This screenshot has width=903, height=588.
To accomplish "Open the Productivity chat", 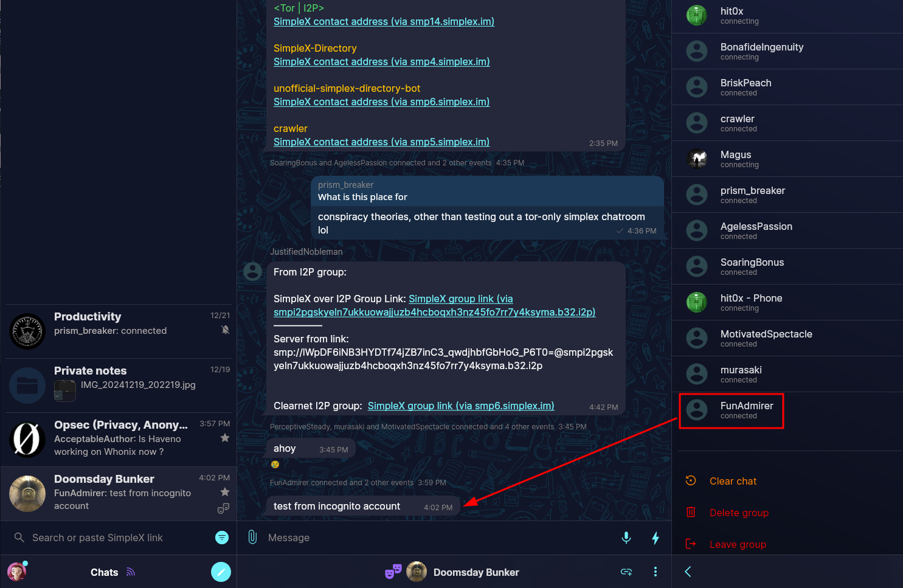I will click(119, 331).
